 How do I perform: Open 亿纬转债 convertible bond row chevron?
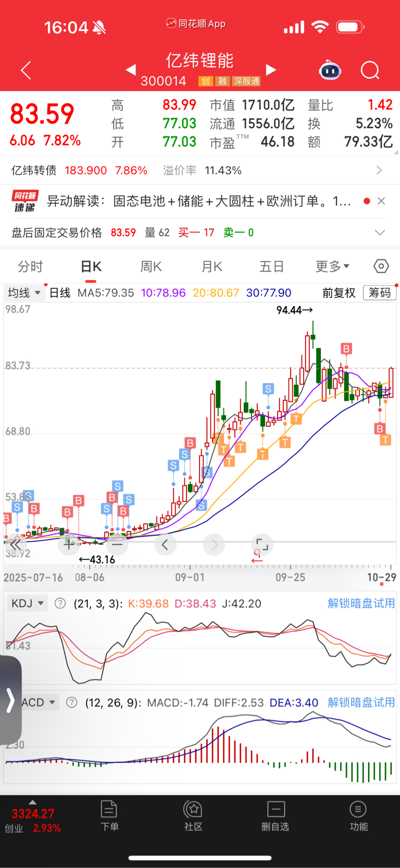click(x=379, y=170)
